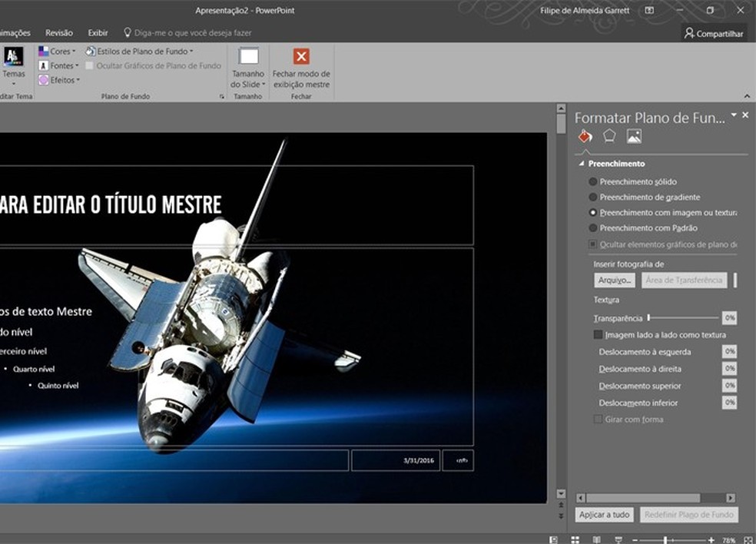The height and width of the screenshot is (544, 756).
Task: Select Preenchimento sólido radio option
Action: [x=593, y=181]
